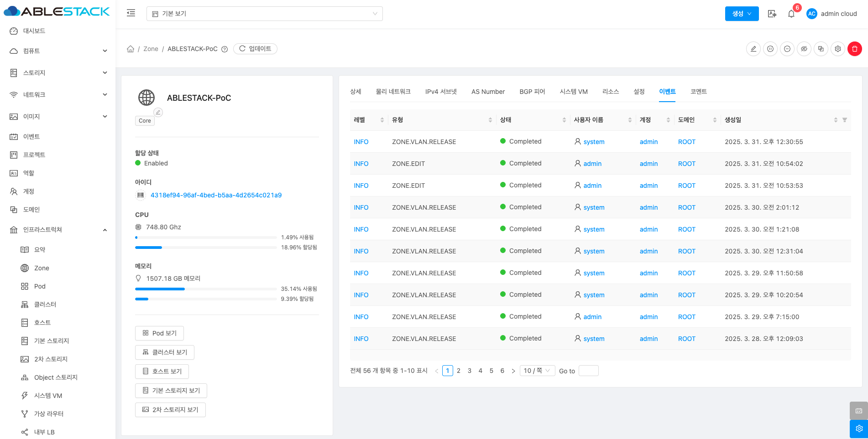This screenshot has width=868, height=439.
Task: Click the pause icon in the zone toolbar
Action: [x=770, y=49]
